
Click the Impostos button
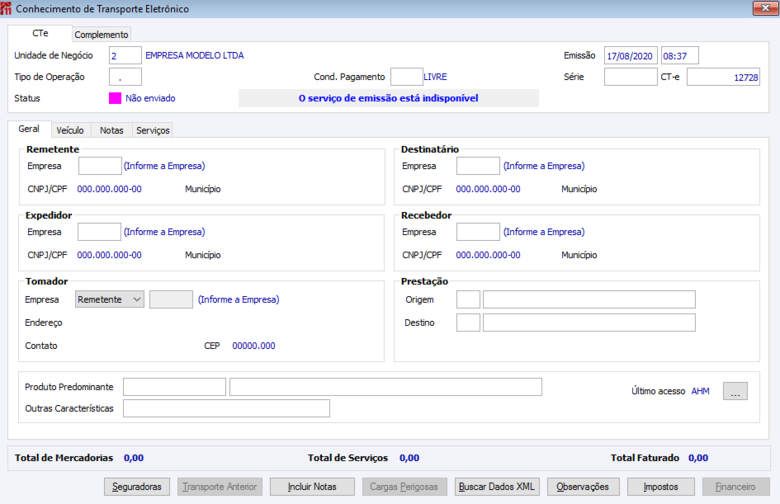click(661, 487)
